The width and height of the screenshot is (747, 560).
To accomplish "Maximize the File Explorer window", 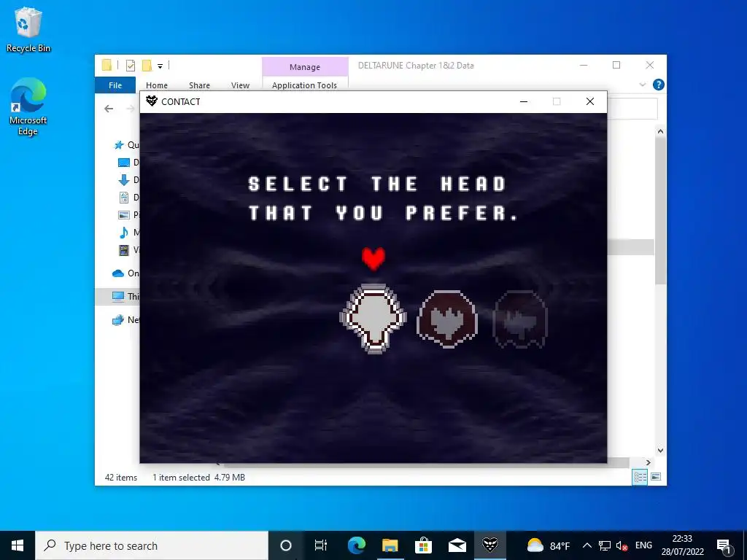I will coord(616,65).
